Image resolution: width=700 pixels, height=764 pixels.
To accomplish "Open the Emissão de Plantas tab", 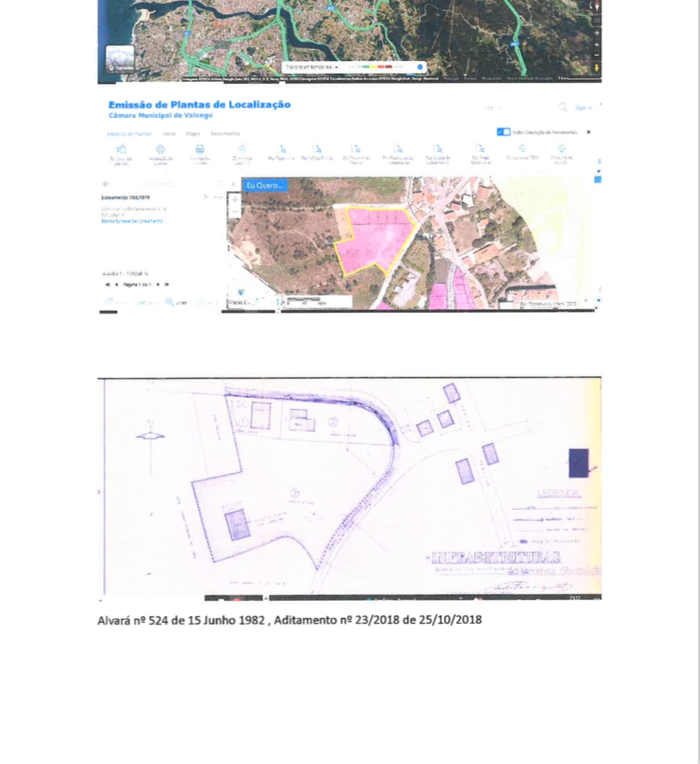I will tap(129, 134).
